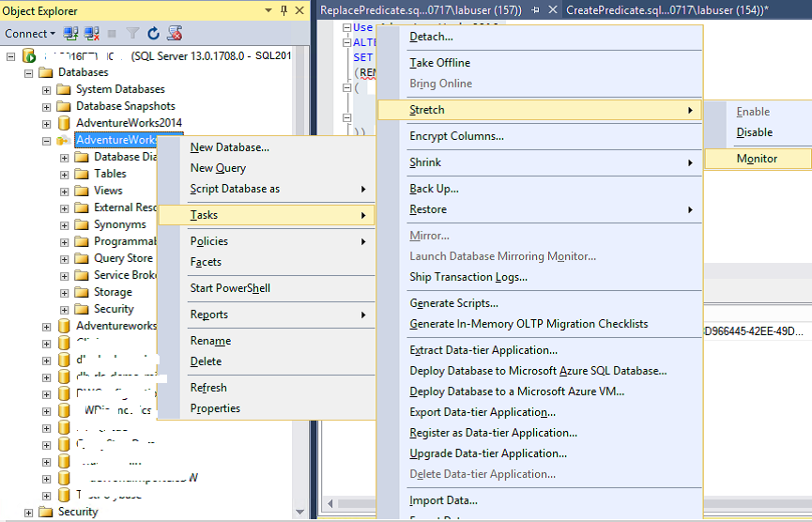Click New Query in context menu
Image resolution: width=812 pixels, height=522 pixels.
pos(218,168)
